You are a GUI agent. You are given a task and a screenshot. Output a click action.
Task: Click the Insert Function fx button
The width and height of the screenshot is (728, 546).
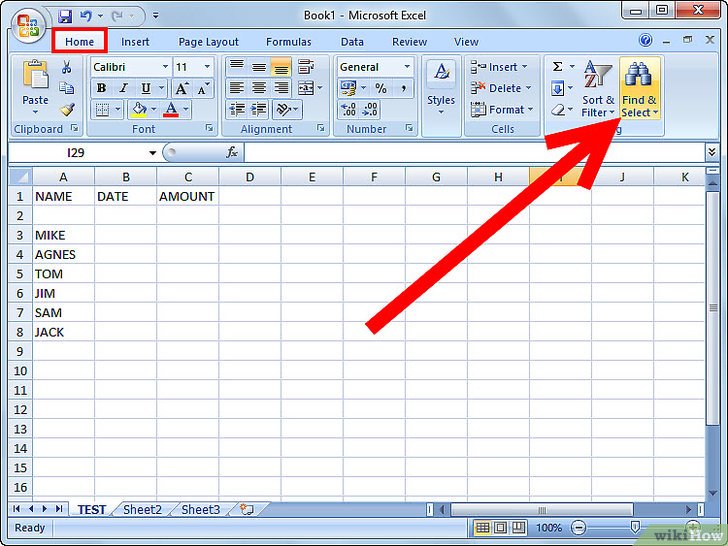[x=232, y=152]
